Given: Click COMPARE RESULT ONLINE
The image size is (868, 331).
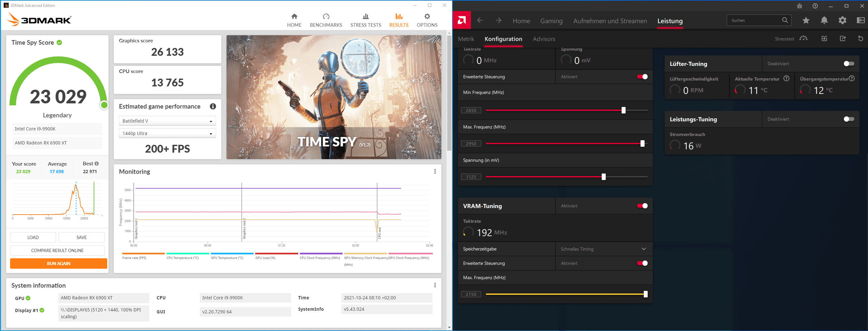Looking at the screenshot, I should (57, 250).
